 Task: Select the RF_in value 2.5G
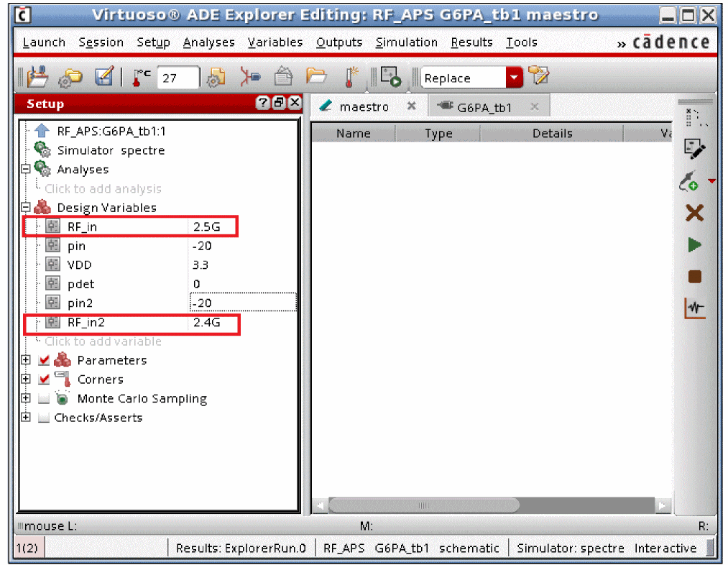(x=206, y=226)
